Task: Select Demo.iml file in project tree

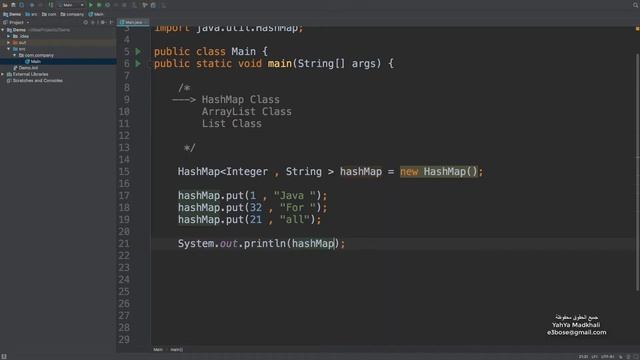Action: pyautogui.click(x=25, y=68)
